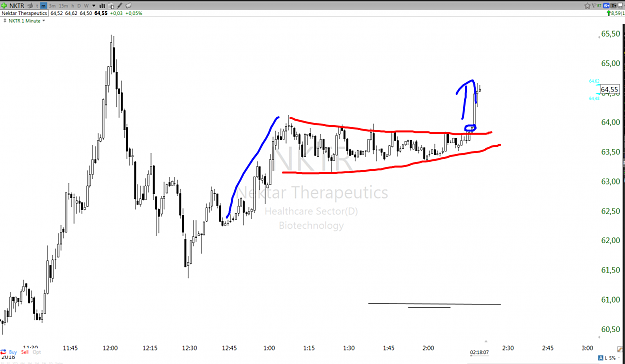Click the green up-arrow volume indicator
Viewport: 625px width, 364px height.
(x=609, y=14)
